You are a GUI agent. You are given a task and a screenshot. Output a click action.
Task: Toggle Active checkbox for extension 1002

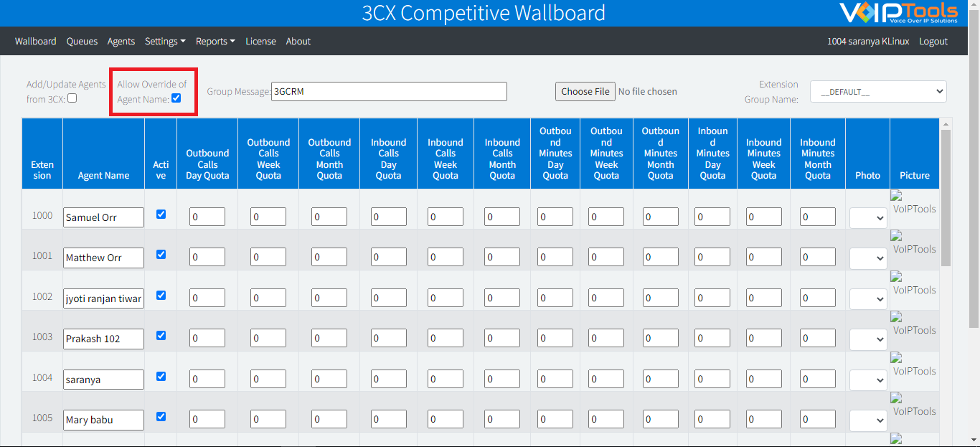161,295
